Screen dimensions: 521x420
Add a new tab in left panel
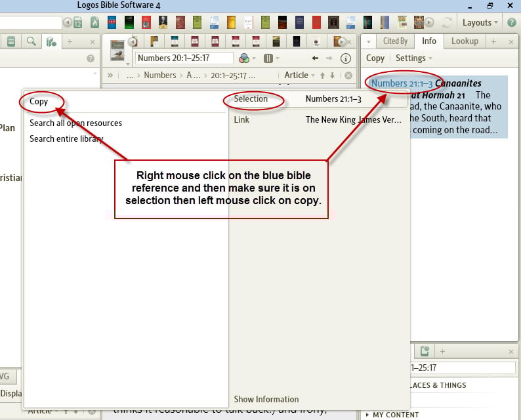pos(70,42)
